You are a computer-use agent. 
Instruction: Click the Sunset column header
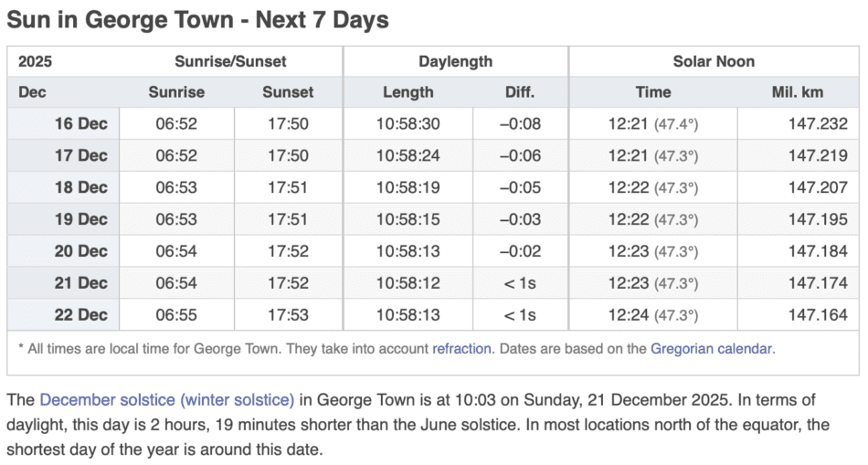tap(288, 92)
